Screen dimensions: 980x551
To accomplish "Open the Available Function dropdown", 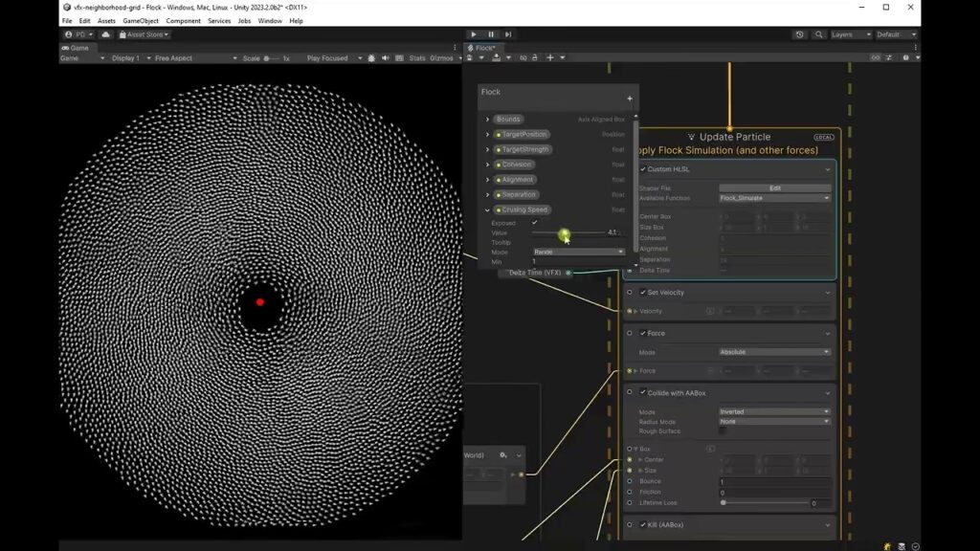I will click(x=774, y=198).
